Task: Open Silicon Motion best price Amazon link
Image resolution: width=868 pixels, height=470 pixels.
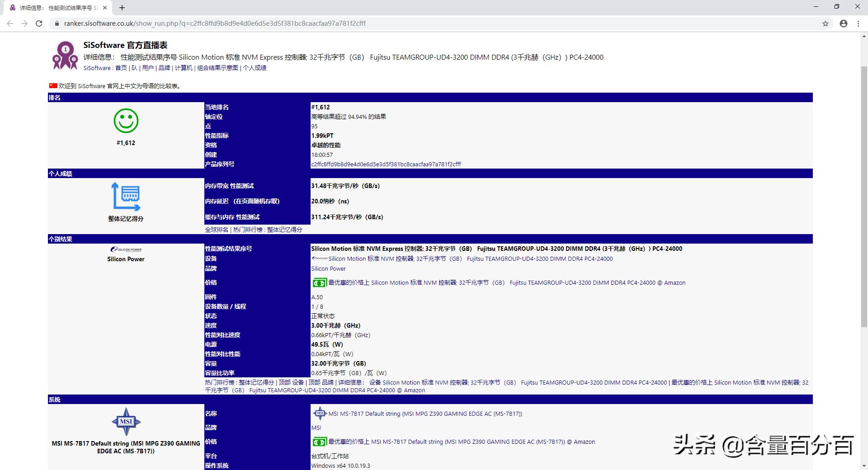Action: point(507,283)
